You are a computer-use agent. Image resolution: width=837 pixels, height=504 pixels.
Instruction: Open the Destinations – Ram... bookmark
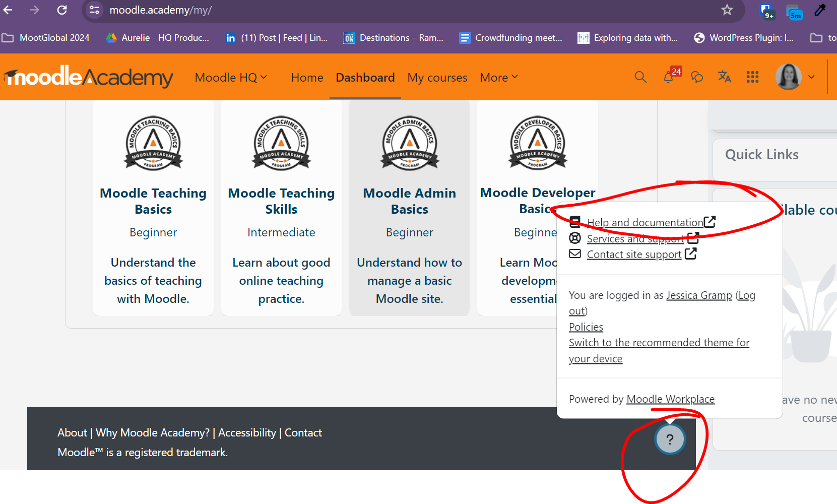coord(394,38)
